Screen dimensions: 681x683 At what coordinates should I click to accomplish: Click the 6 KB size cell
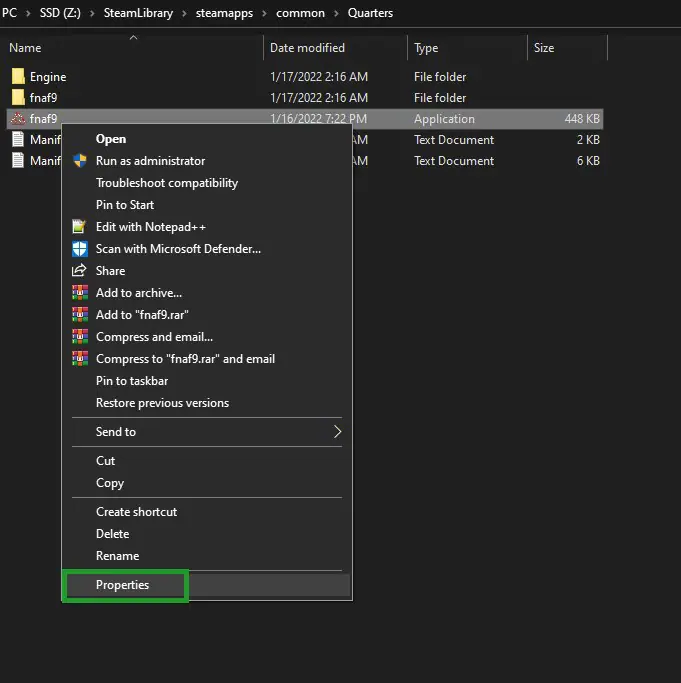(x=588, y=160)
